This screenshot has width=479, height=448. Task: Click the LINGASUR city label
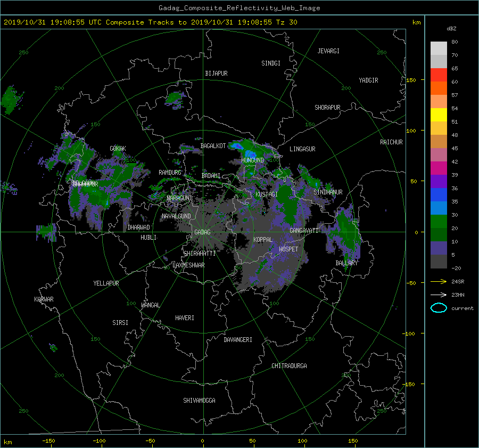click(302, 149)
